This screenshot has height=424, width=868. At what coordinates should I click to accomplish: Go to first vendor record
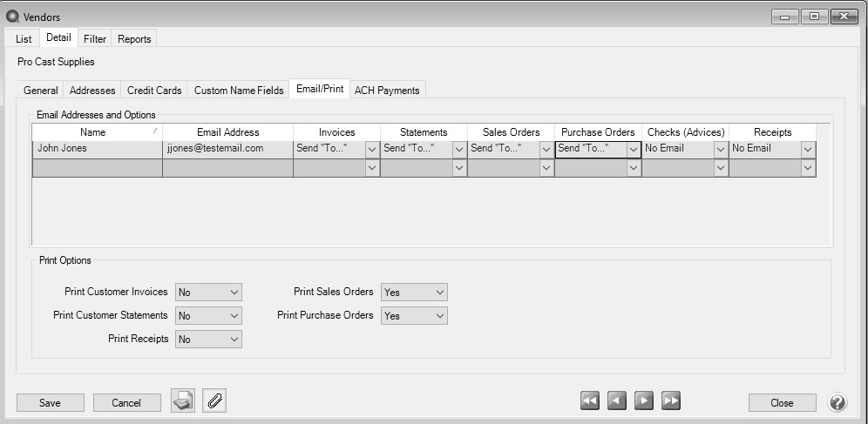590,400
